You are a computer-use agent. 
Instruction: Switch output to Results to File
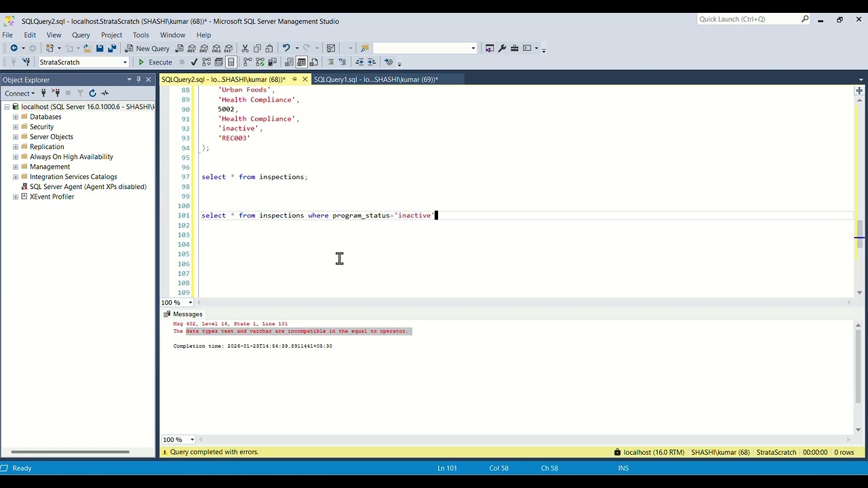pyautogui.click(x=313, y=62)
